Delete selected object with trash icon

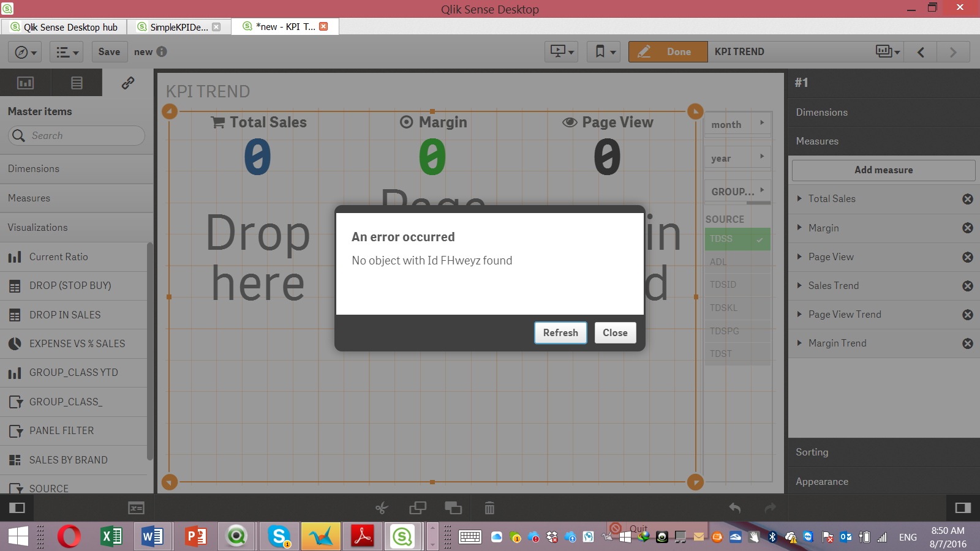pos(489,508)
